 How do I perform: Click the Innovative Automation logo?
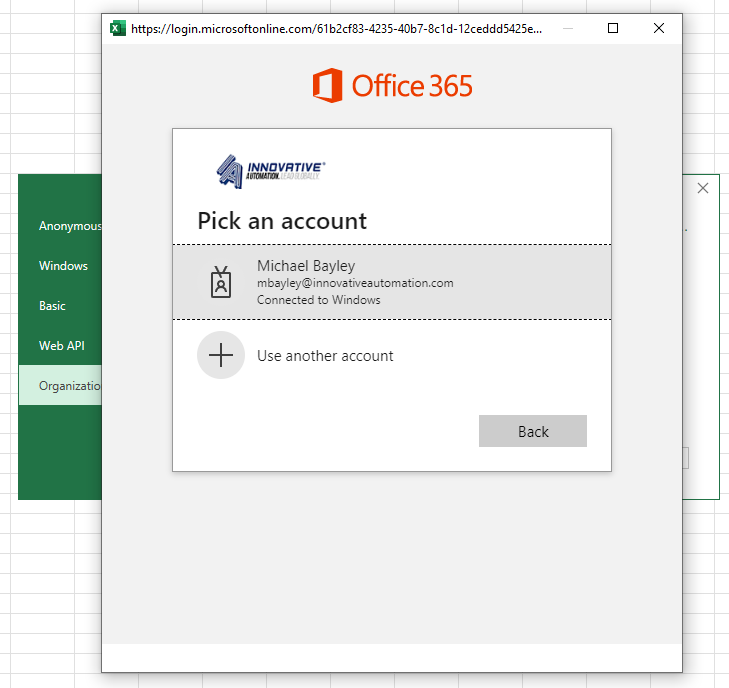271,171
